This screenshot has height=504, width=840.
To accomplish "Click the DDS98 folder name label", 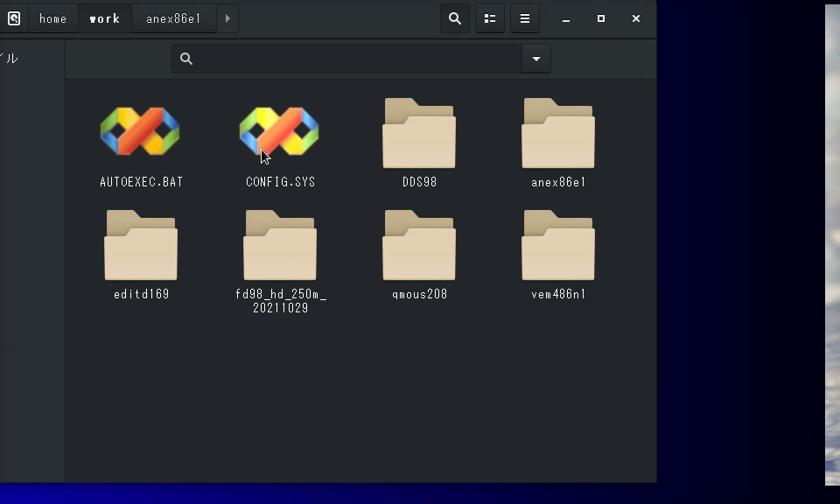I will (419, 182).
